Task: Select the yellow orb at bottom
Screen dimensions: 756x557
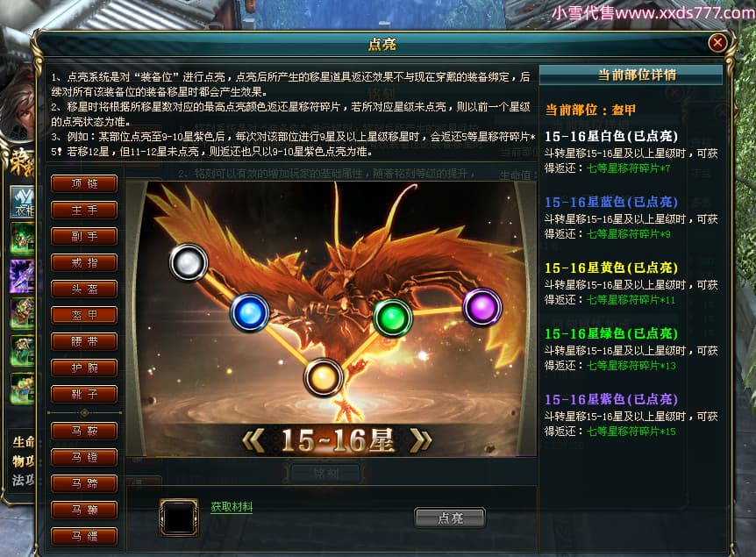Action: [323, 377]
